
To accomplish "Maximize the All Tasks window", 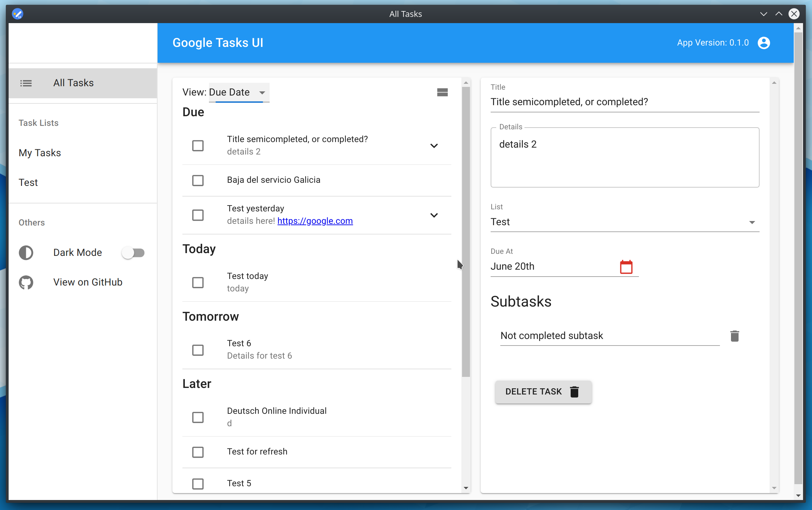I will pyautogui.click(x=779, y=14).
